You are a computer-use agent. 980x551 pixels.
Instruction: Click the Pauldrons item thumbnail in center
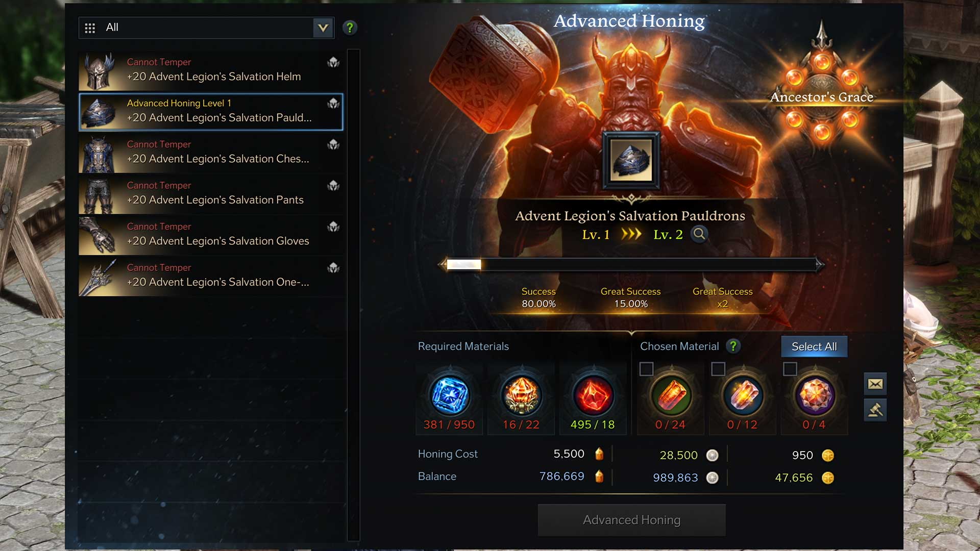tap(631, 160)
